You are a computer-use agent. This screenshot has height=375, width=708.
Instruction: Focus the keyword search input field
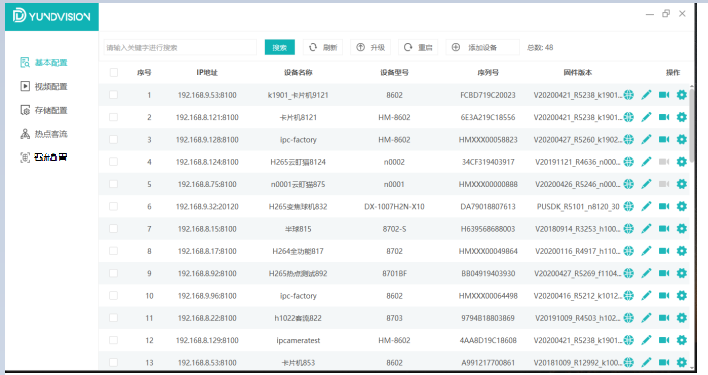click(x=180, y=47)
